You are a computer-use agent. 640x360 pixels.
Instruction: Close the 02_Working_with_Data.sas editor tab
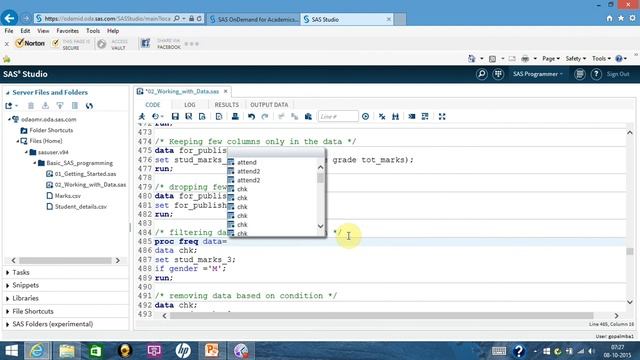click(x=226, y=91)
